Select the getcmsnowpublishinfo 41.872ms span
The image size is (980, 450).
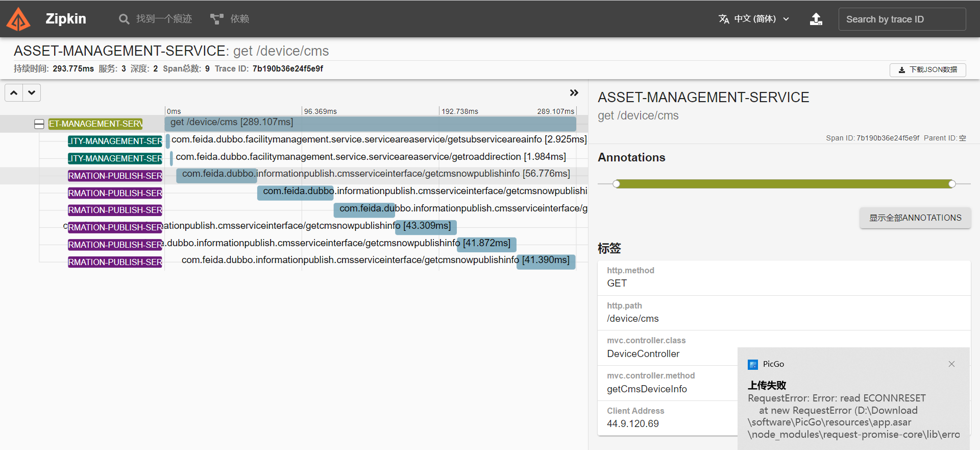487,244
